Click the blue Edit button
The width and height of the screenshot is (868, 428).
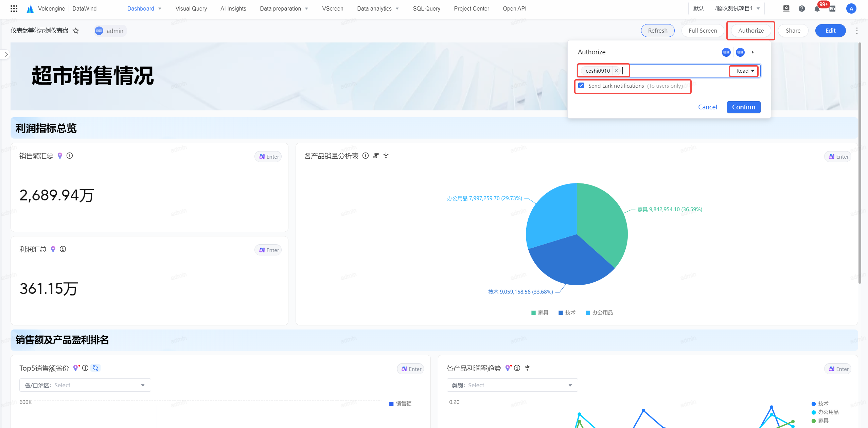pos(830,31)
